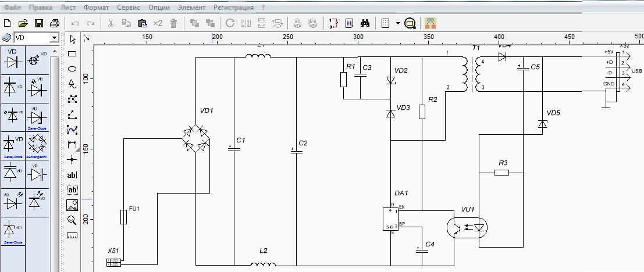Screen dimensions: 644x272
Task: Open the Правка menu
Action: pos(41,8)
